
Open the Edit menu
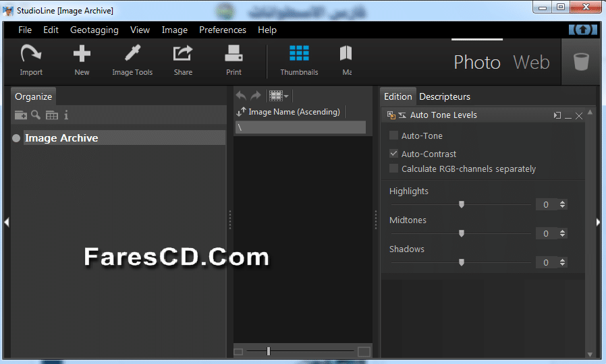click(x=51, y=30)
